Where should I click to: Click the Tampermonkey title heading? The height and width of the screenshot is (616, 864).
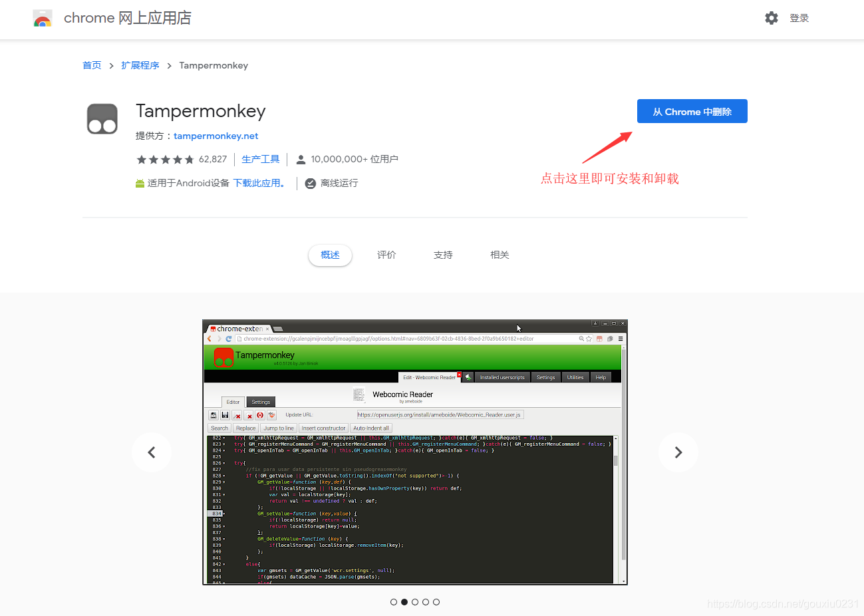coord(201,111)
